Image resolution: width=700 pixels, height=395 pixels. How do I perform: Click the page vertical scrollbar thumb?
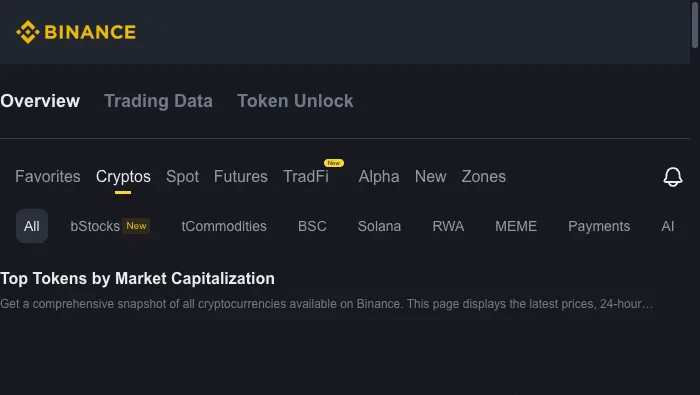pos(695,24)
